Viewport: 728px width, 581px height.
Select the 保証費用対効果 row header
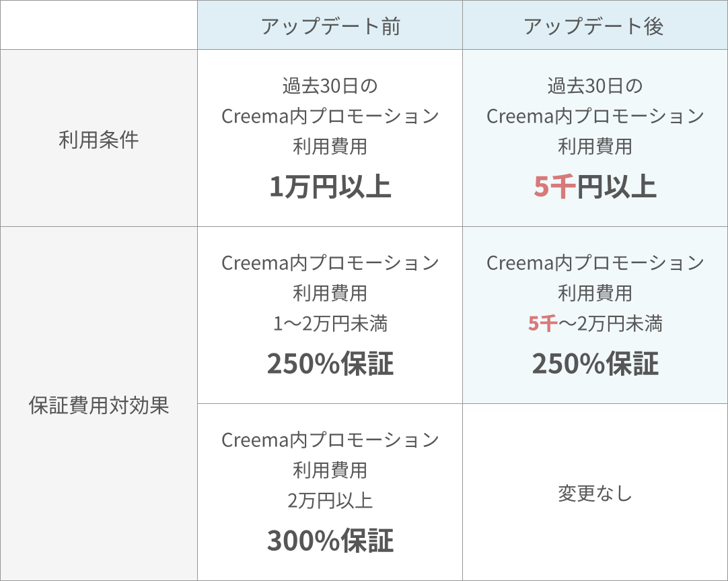click(98, 405)
